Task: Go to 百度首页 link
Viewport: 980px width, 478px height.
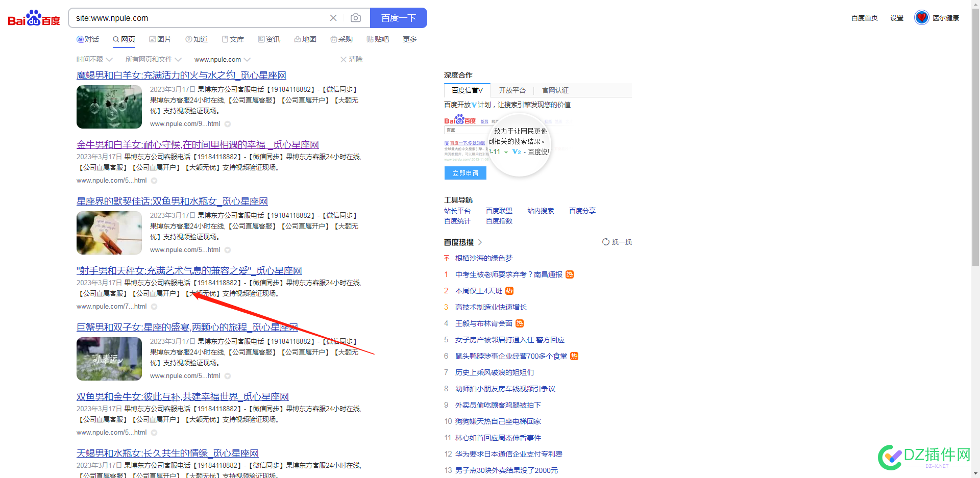Action: pos(865,18)
